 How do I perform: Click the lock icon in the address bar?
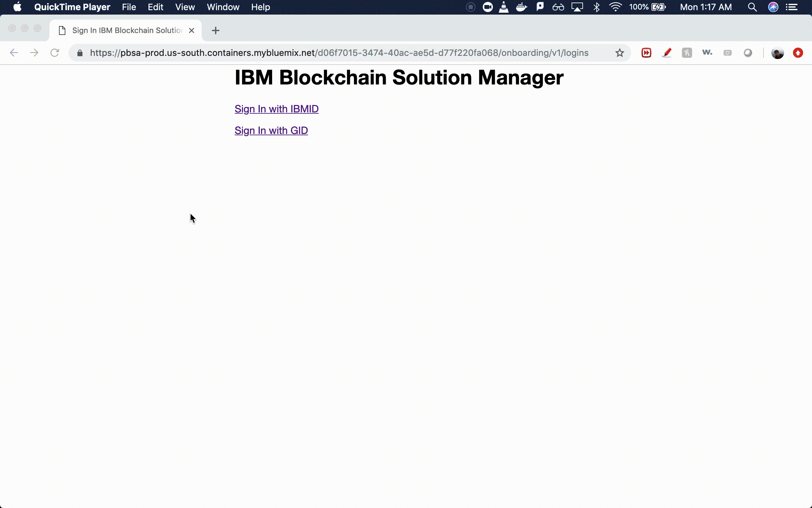[x=80, y=53]
